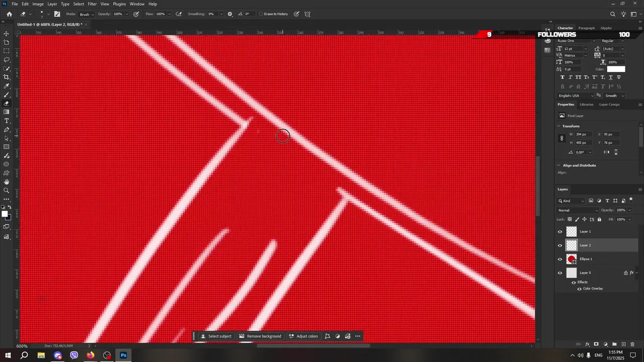Viewport: 644px width, 362px height.
Task: Hide Layer 1 with its eye icon
Action: 560,232
